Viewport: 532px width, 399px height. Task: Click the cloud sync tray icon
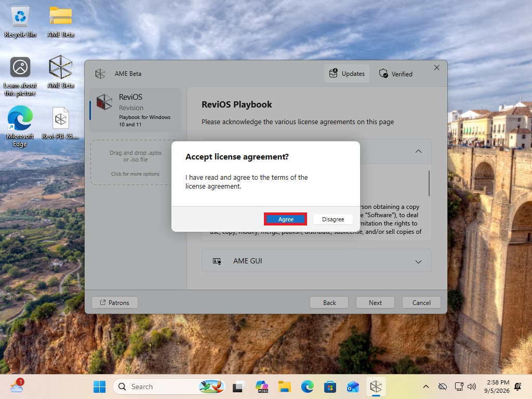pyautogui.click(x=443, y=387)
